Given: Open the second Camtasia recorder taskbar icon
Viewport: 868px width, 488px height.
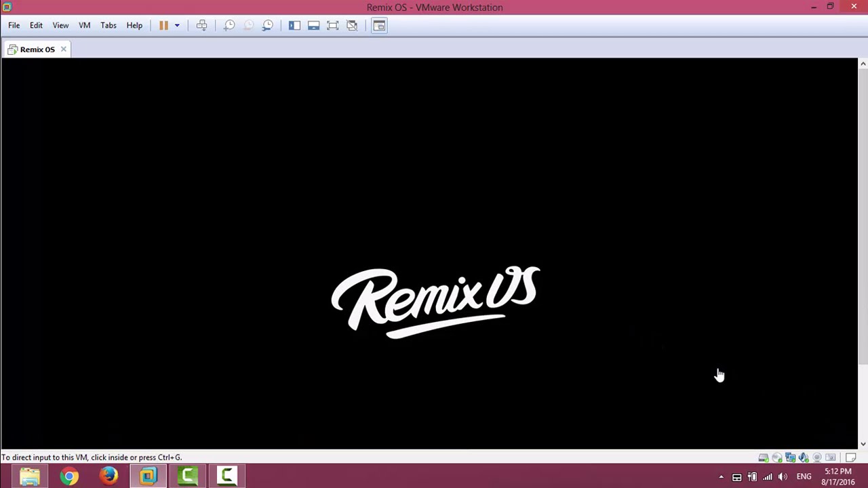Looking at the screenshot, I should click(x=226, y=476).
